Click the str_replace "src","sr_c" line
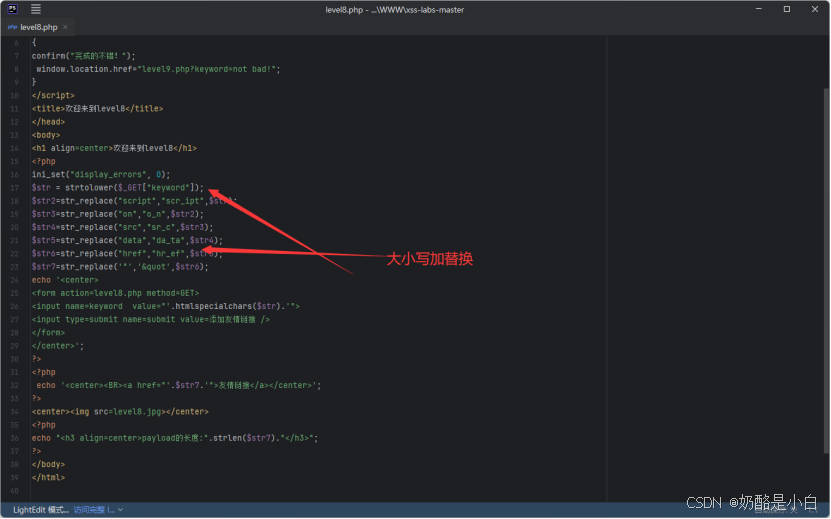The width and height of the screenshot is (831, 519). (122, 227)
